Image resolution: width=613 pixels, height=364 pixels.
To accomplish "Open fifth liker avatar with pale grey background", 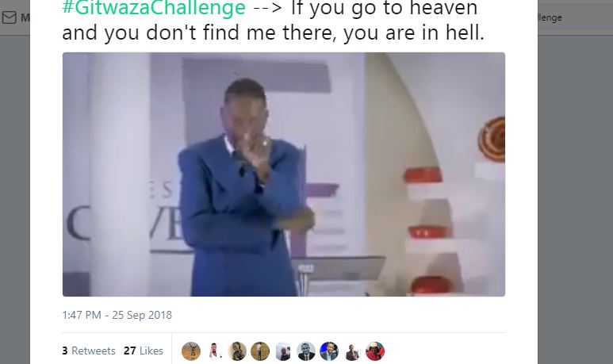I will pos(283,351).
